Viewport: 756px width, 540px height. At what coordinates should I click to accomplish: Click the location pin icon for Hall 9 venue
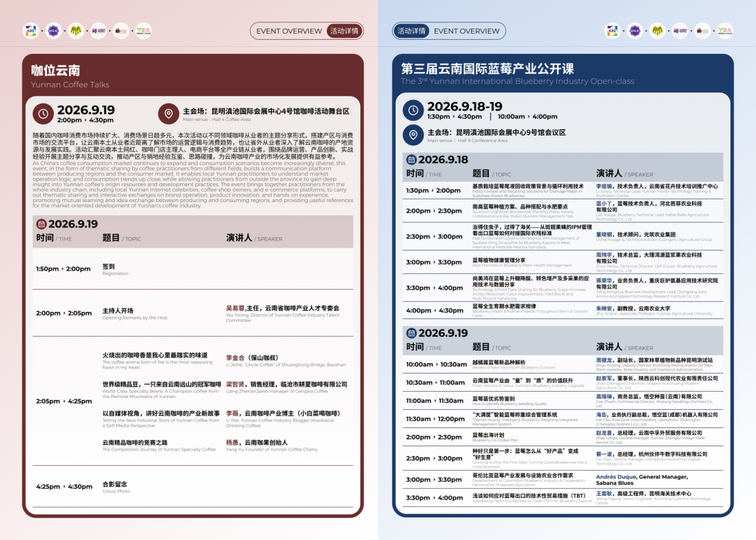pos(413,135)
